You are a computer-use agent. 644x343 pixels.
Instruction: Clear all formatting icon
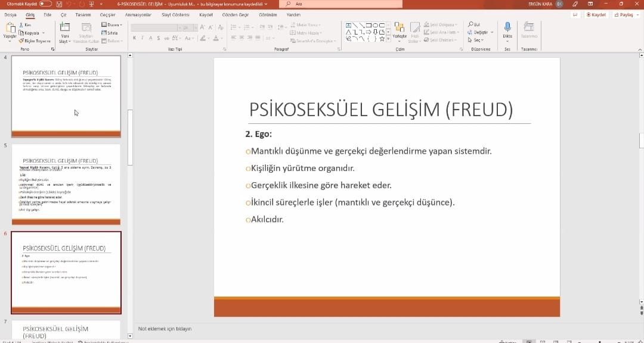click(221, 27)
